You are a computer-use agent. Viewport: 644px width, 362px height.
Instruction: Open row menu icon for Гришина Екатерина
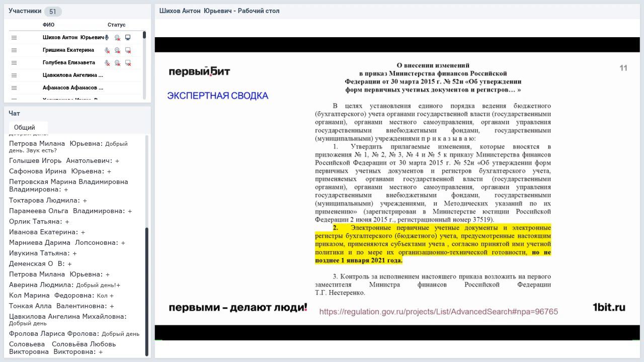(x=14, y=50)
